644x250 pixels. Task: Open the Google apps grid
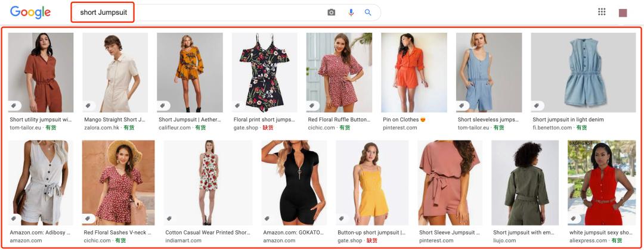click(x=602, y=11)
